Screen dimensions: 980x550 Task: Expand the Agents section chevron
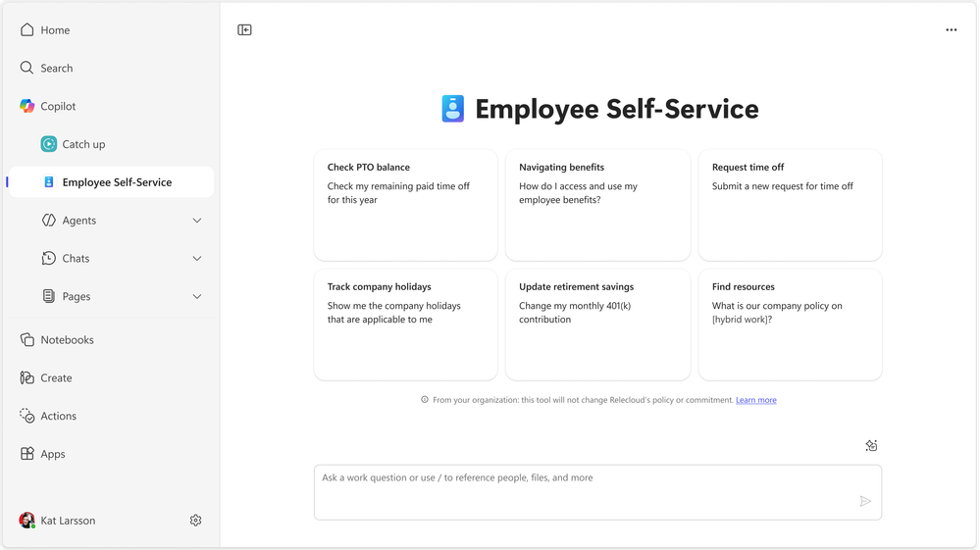(196, 221)
